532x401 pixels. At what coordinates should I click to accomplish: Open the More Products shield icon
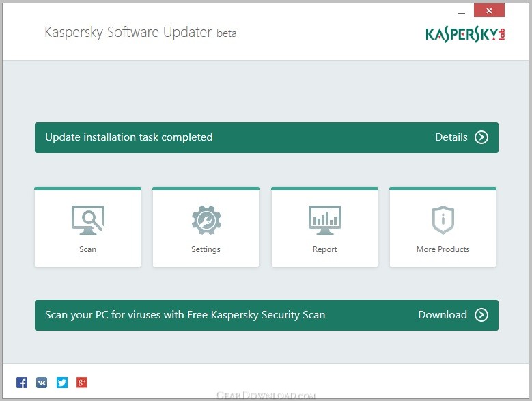tap(443, 220)
